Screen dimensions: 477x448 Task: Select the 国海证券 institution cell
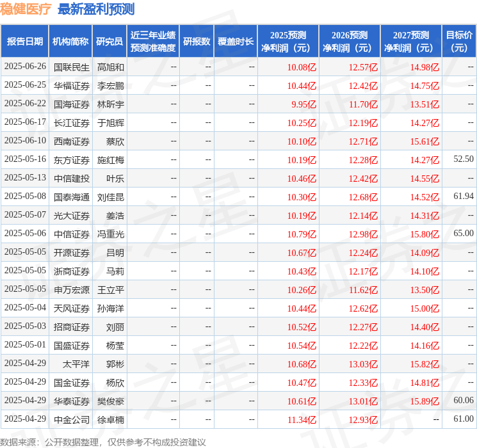72,104
